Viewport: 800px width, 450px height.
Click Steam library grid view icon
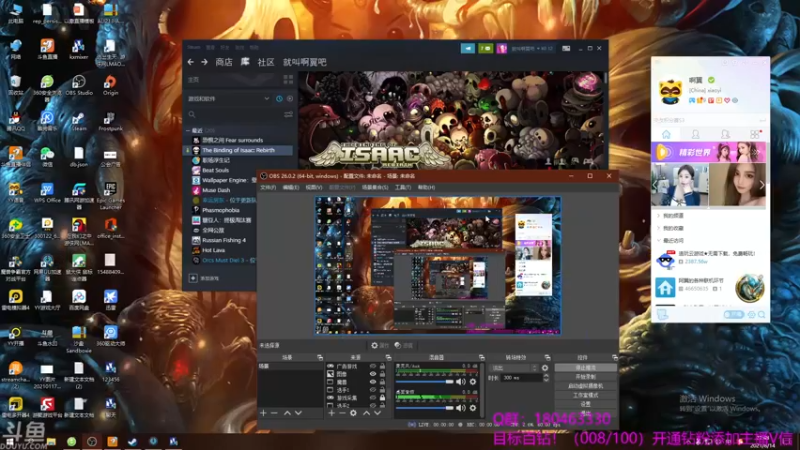click(288, 80)
